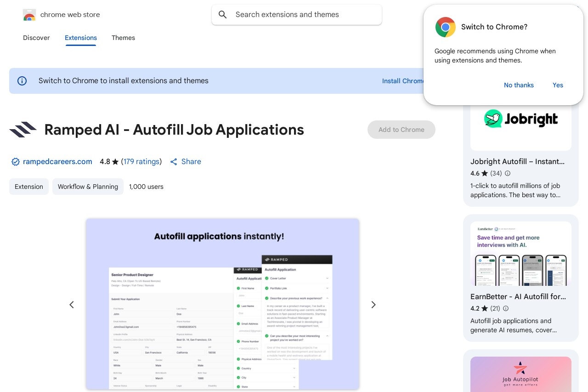The image size is (588, 392).
Task: Click the info icon in the blue banner
Action: click(22, 81)
